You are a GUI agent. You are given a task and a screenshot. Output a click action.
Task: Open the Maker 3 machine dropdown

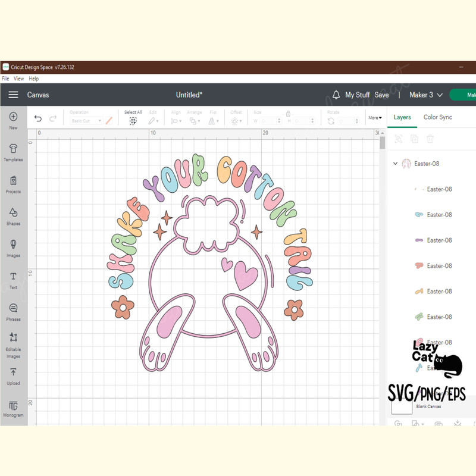point(424,95)
